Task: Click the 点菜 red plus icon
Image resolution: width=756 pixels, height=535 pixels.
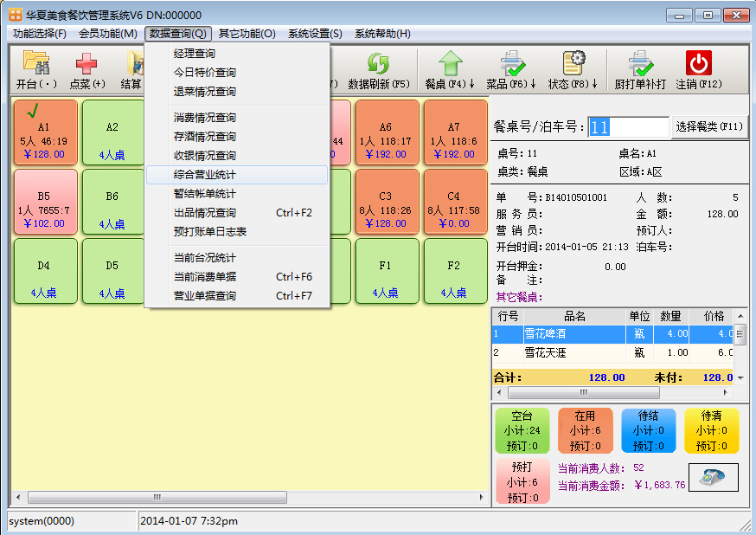Action: 86,63
